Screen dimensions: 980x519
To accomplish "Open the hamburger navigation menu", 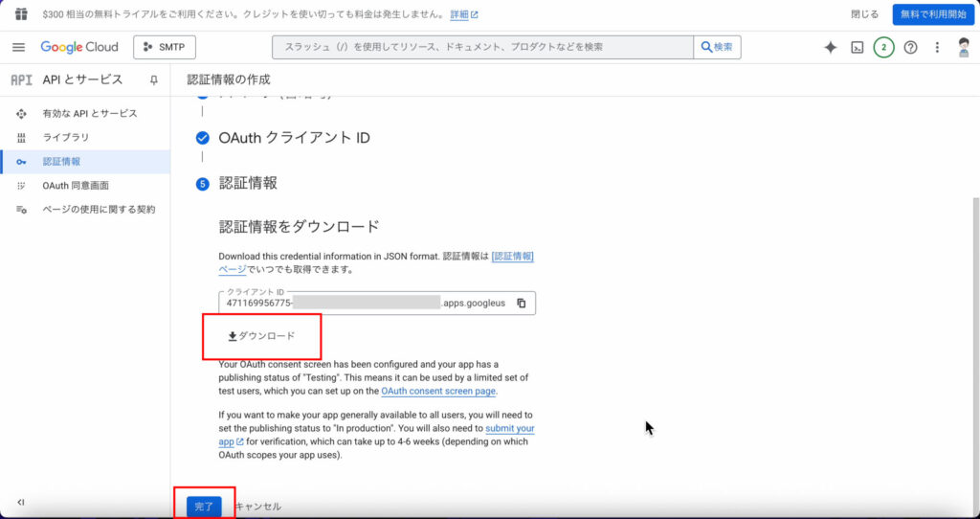I will point(19,47).
